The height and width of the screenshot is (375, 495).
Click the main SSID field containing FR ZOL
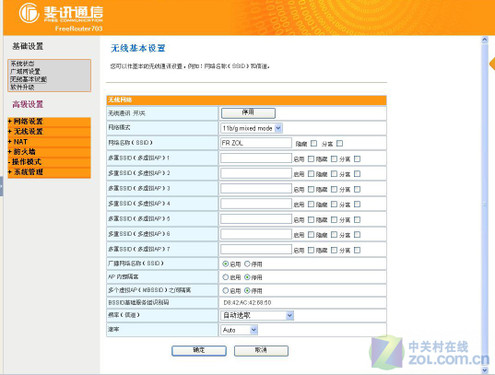point(256,143)
